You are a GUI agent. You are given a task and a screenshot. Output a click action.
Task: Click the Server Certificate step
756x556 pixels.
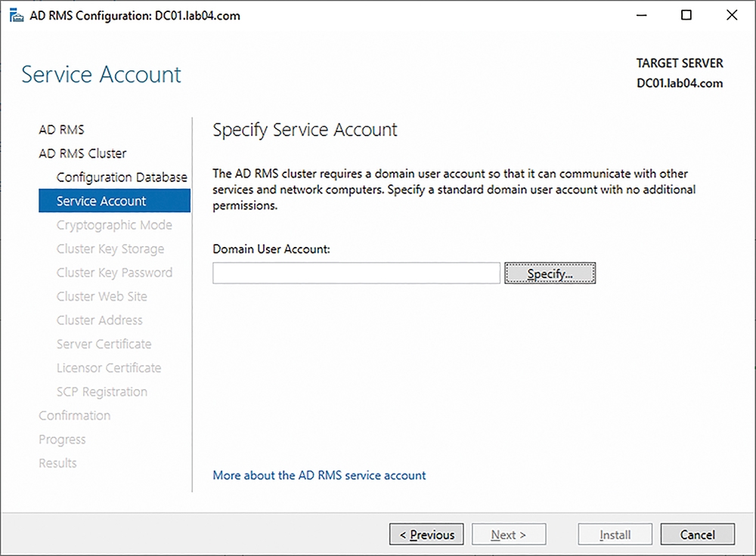(x=104, y=344)
